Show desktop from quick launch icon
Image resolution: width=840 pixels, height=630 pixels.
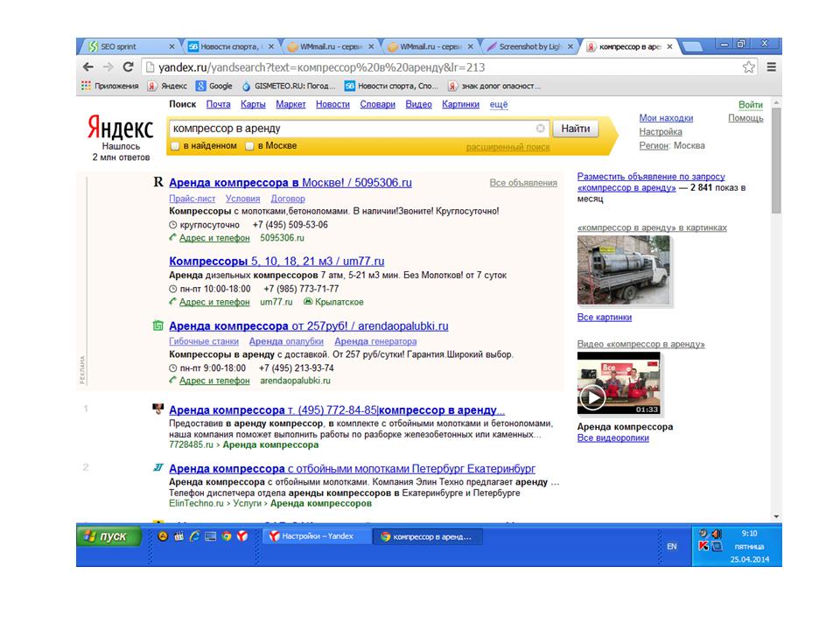(x=211, y=535)
